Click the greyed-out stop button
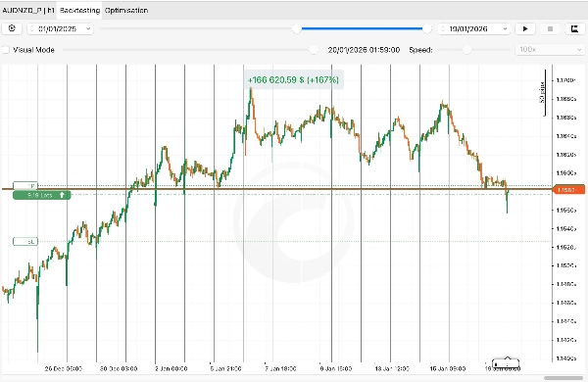Image resolution: width=588 pixels, height=382 pixels. [x=550, y=28]
